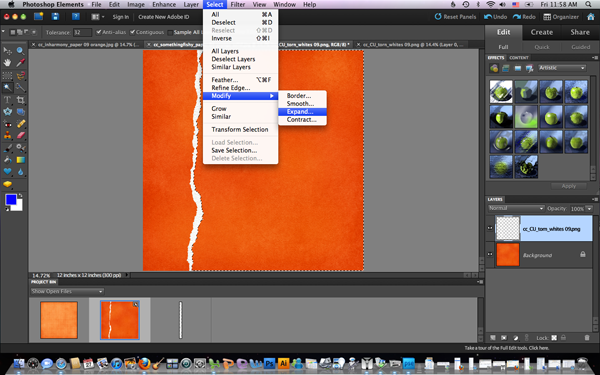Screen dimensions: 600x375
Task: Select the Eyedropper tool
Action: click(20, 63)
